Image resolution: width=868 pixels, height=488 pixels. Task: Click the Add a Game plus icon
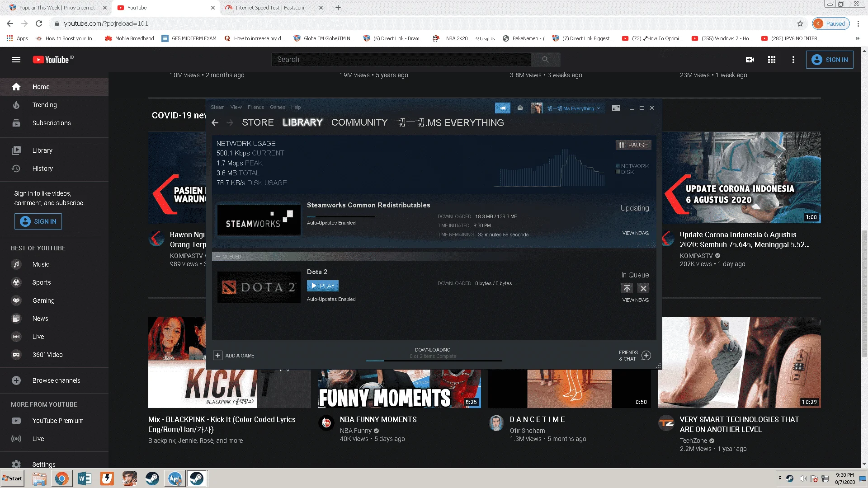(x=217, y=356)
